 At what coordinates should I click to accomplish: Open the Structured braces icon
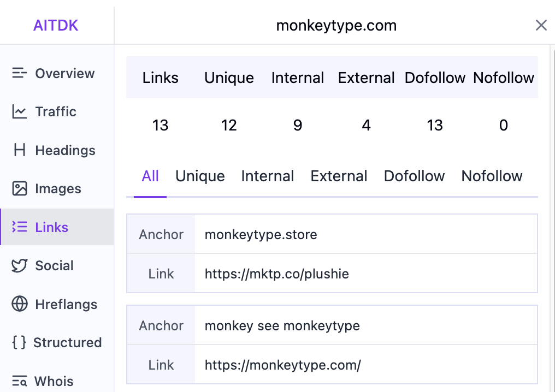coord(19,342)
